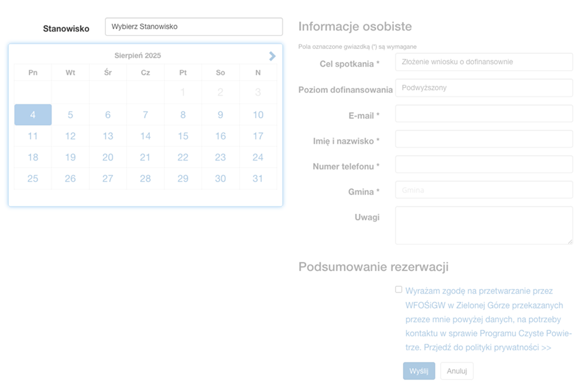Viewport: 588px width, 387px height.
Task: Pick August 7 on the calendar
Action: (x=146, y=115)
